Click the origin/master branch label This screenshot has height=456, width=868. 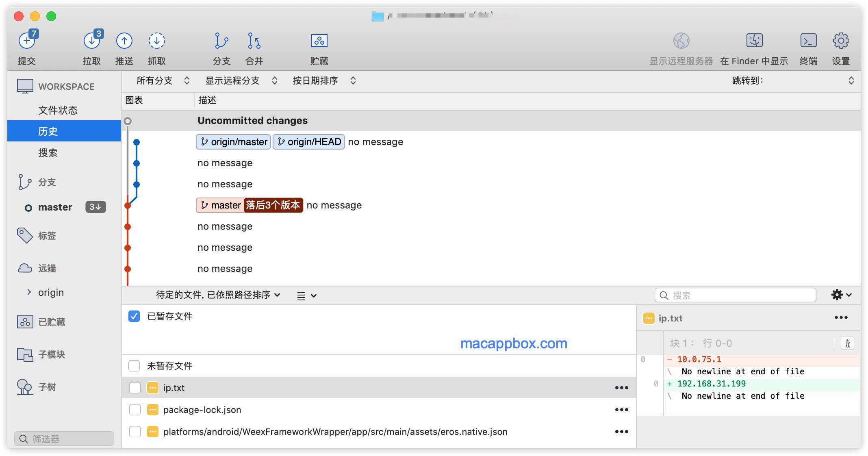pyautogui.click(x=234, y=142)
